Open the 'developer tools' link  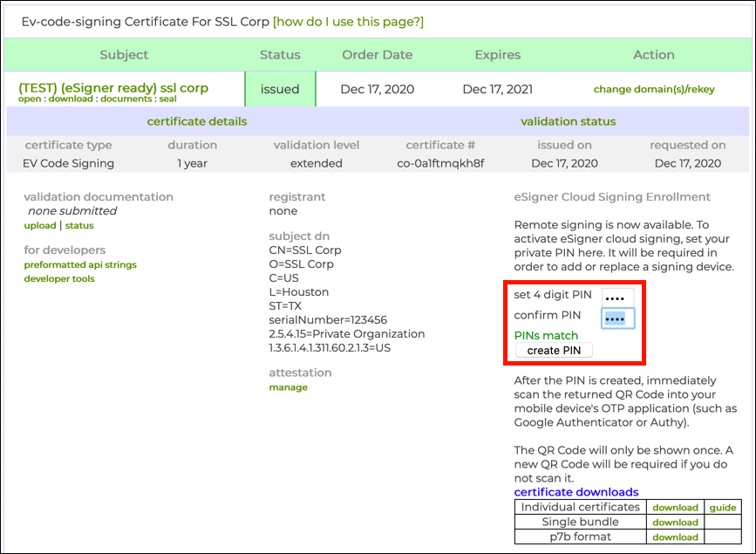tap(59, 279)
